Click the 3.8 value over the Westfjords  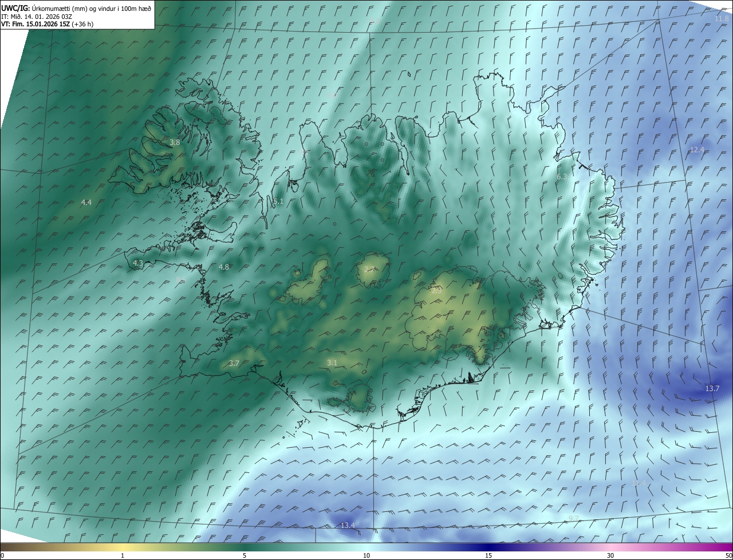click(x=175, y=143)
